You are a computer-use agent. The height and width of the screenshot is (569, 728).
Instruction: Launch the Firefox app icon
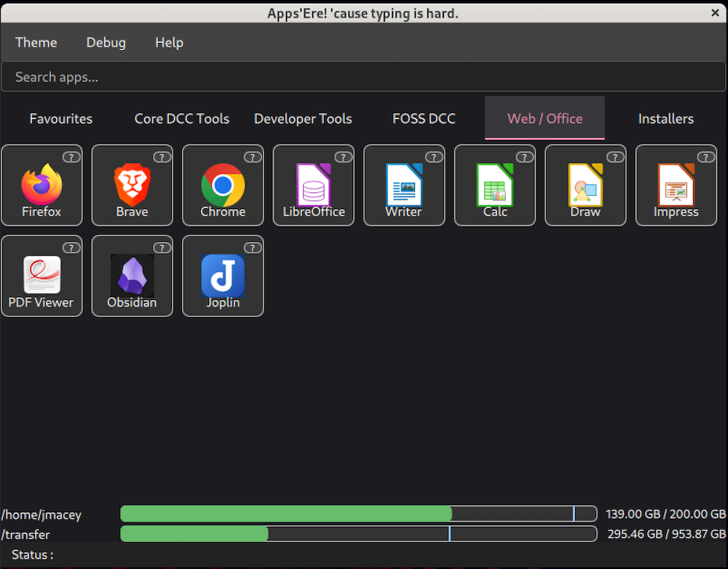pyautogui.click(x=41, y=186)
